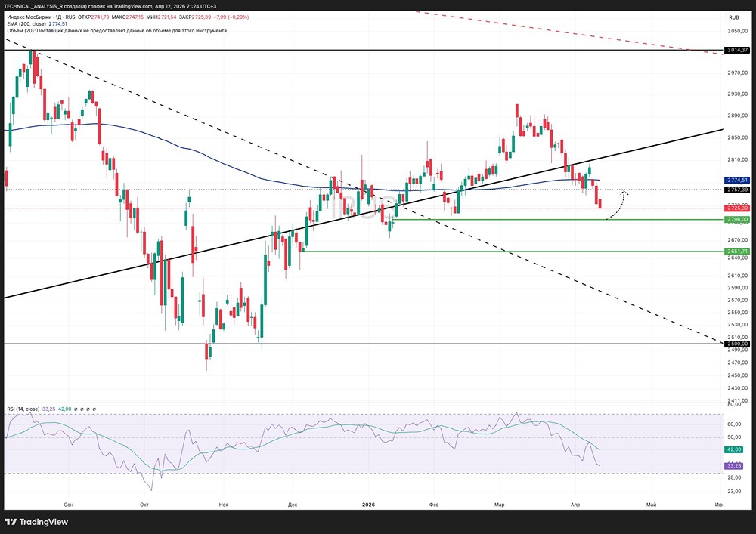Click the 2026 year label on time axis
Screen dimensions: 756x534
(x=368, y=505)
